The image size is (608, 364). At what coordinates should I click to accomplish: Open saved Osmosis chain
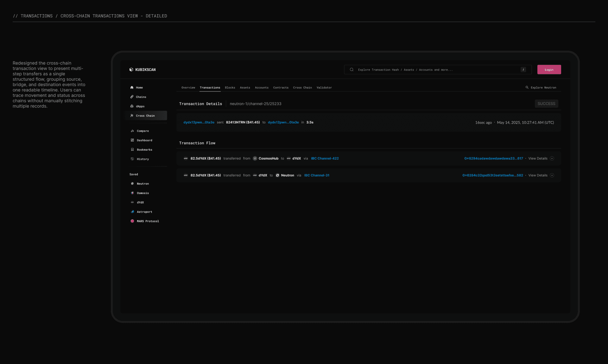pyautogui.click(x=142, y=193)
